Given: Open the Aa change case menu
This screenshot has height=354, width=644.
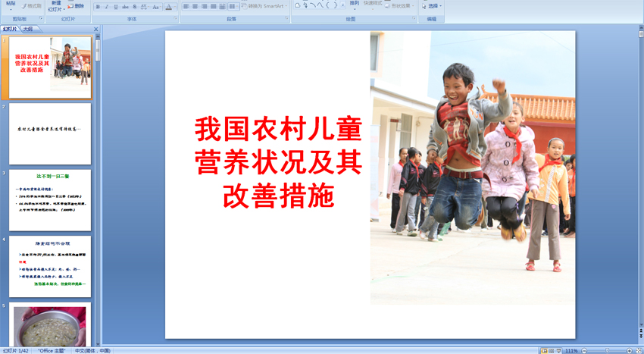Looking at the screenshot, I should click(157, 7).
